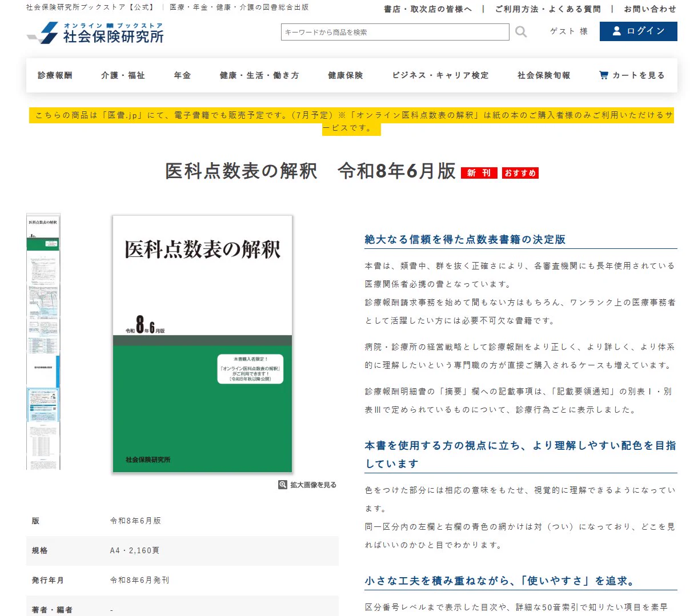Click the 規格 row label
Viewport: 694px width, 616px height.
tap(40, 550)
